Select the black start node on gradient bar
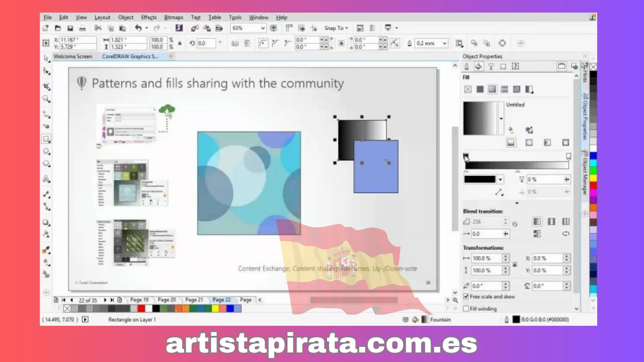 [466, 156]
